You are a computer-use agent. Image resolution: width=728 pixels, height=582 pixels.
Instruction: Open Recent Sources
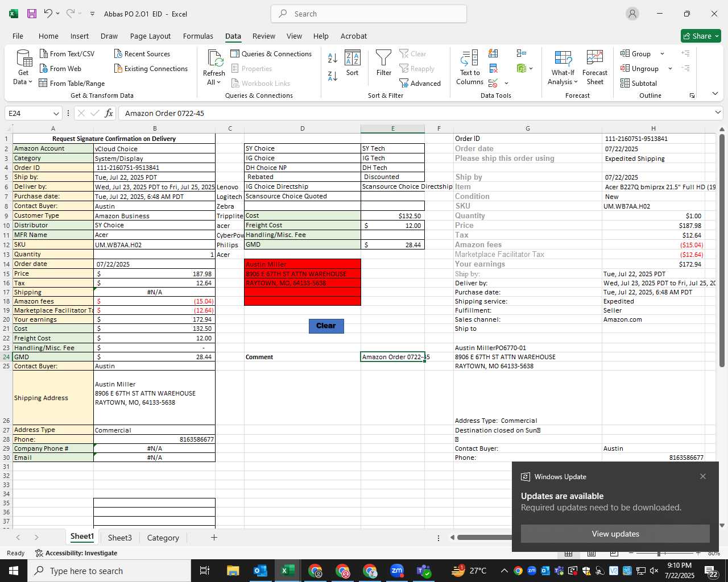tap(142, 53)
